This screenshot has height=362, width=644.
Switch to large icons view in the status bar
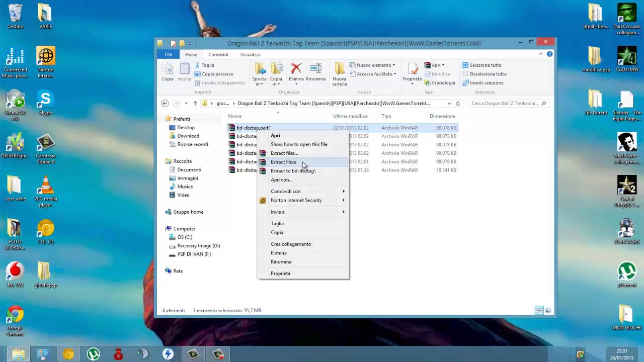coord(548,311)
